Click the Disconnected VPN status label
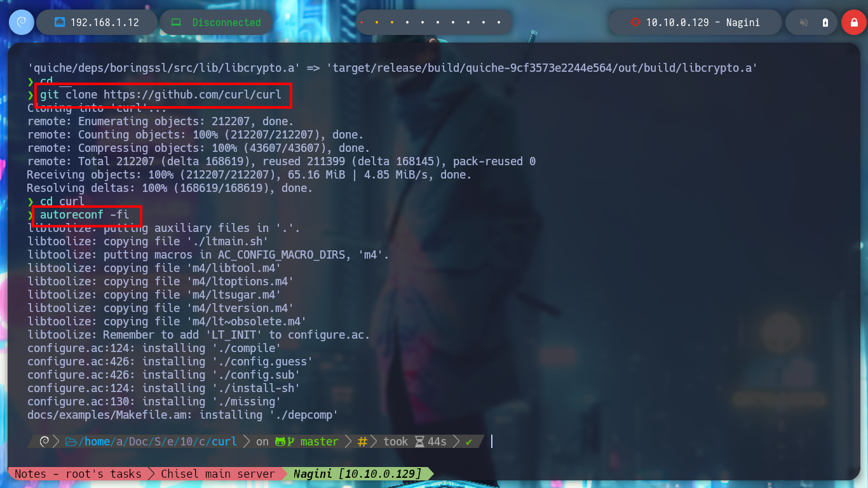868x488 pixels. click(226, 22)
